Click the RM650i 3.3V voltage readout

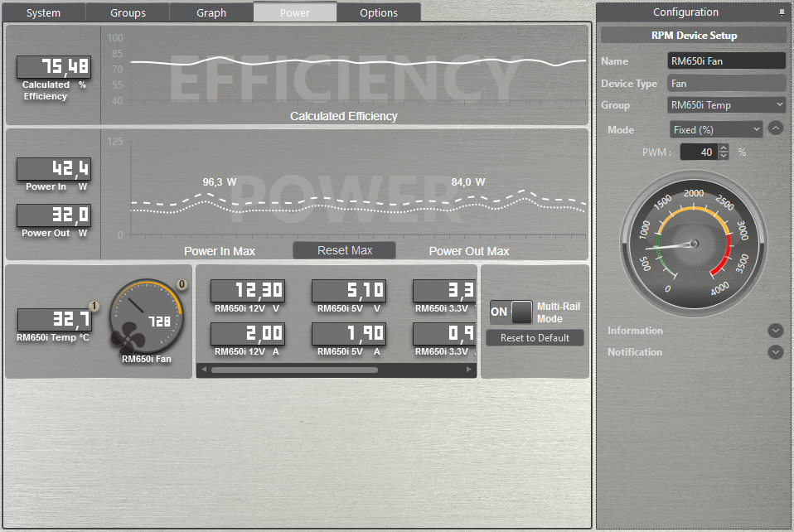coord(444,291)
